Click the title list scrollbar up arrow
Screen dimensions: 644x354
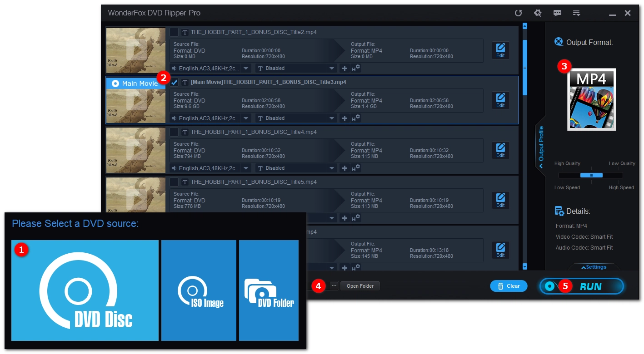[x=525, y=26]
